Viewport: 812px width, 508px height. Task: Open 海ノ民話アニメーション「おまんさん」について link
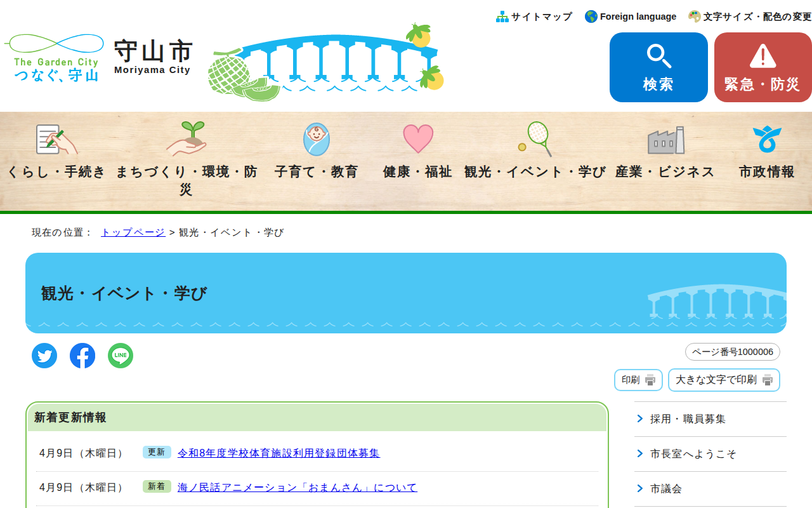pyautogui.click(x=298, y=487)
